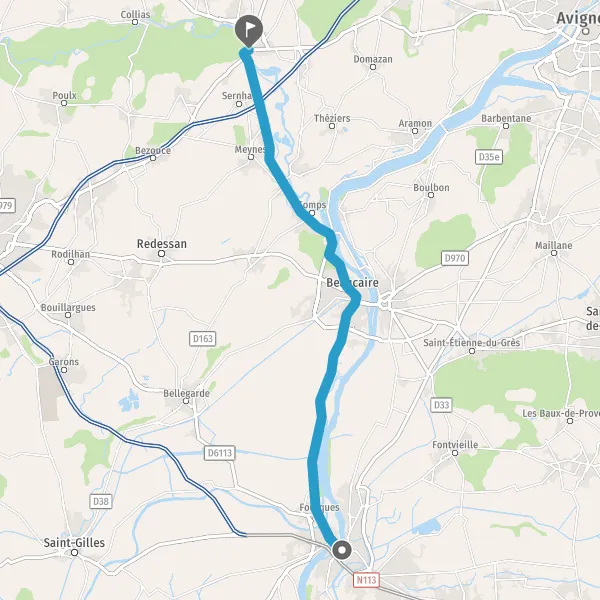Click the Collias village label
The image size is (600, 600).
135,15
